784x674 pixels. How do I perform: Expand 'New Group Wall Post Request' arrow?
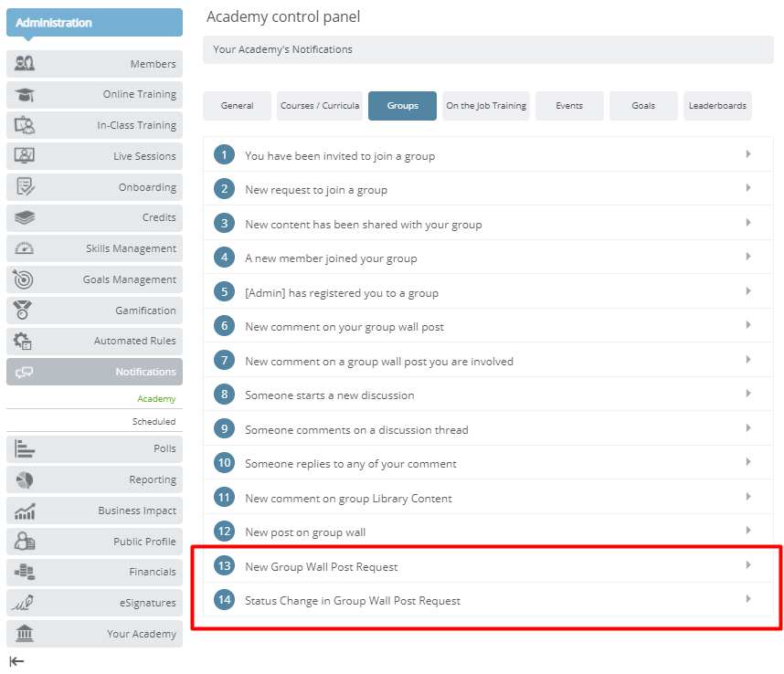tap(748, 565)
